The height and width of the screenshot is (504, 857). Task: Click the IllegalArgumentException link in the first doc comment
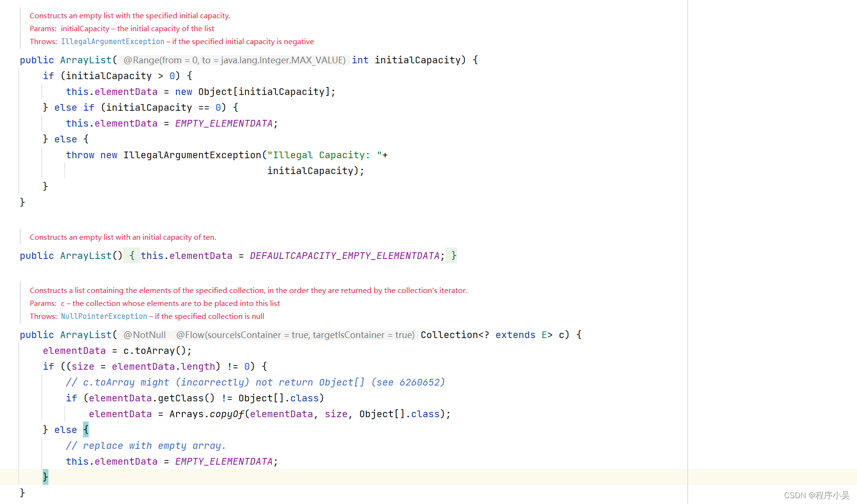pyautogui.click(x=113, y=42)
